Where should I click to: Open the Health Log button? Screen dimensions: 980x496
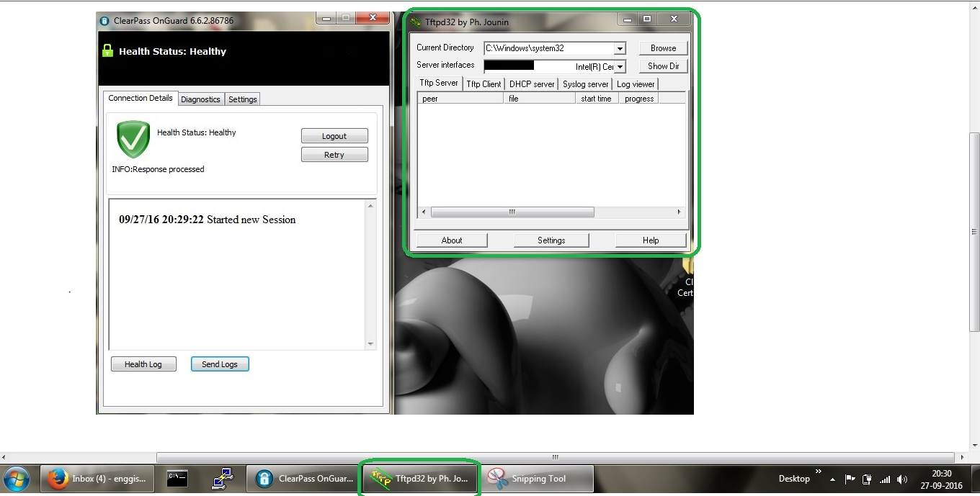point(143,364)
